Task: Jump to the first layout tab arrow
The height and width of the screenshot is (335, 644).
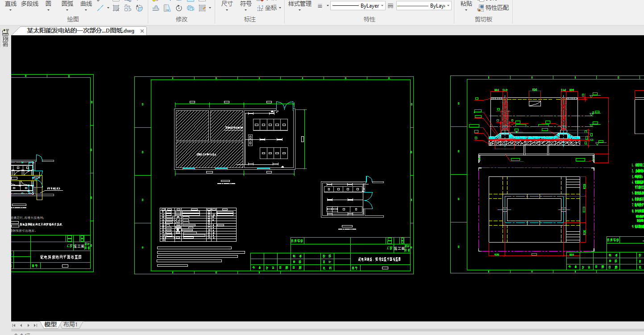Action: click(14, 325)
